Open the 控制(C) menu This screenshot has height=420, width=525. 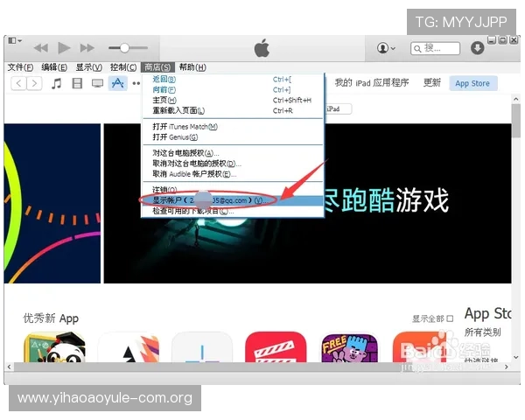(x=123, y=67)
